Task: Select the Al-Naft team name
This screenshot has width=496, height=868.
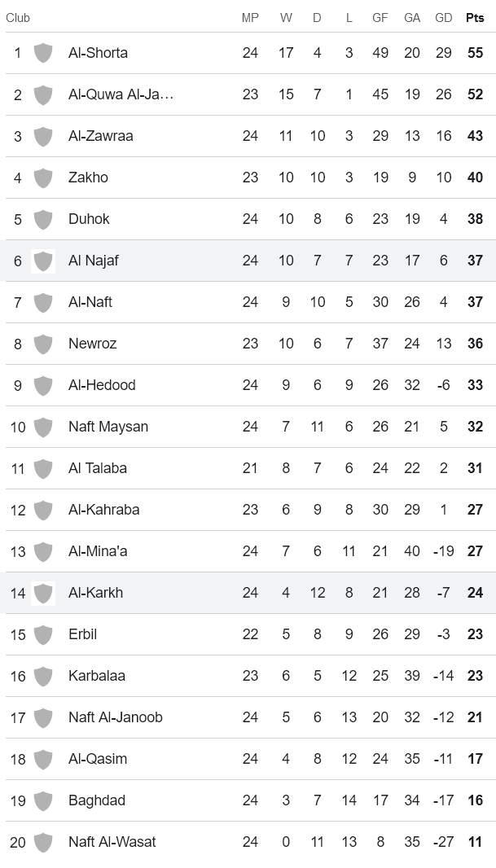Action: pyautogui.click(x=90, y=302)
